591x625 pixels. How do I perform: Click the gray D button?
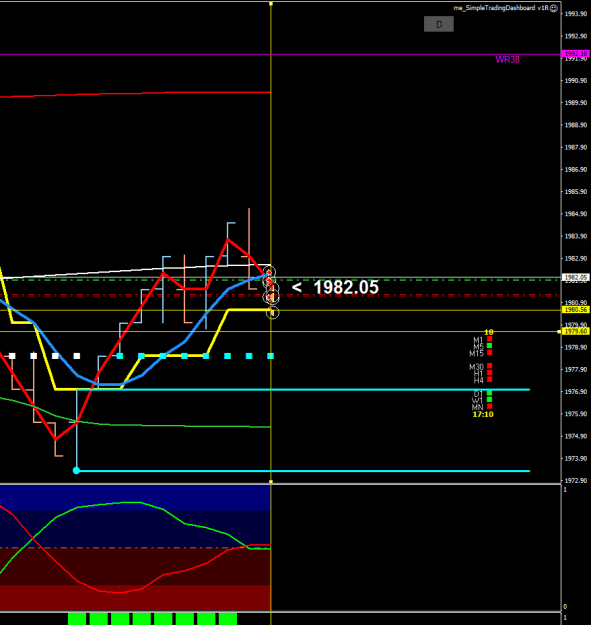438,24
